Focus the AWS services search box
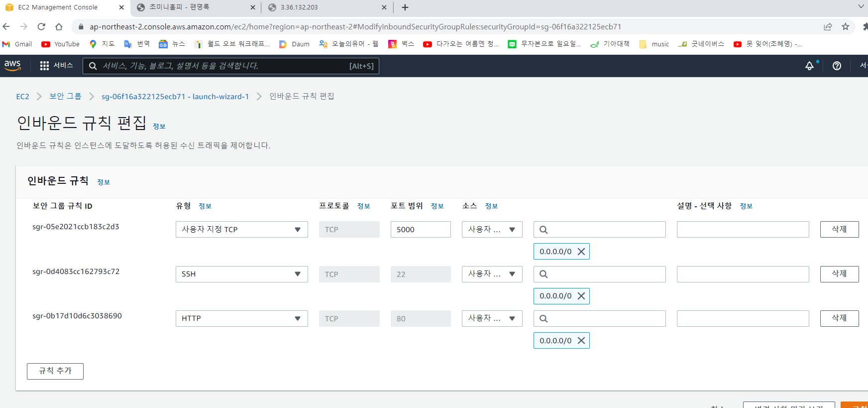 (x=231, y=66)
